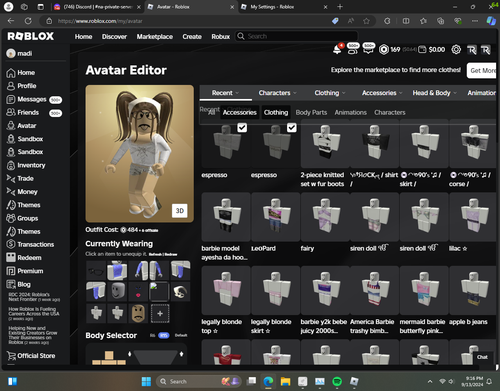Go to Discover in top navigation

click(x=114, y=36)
